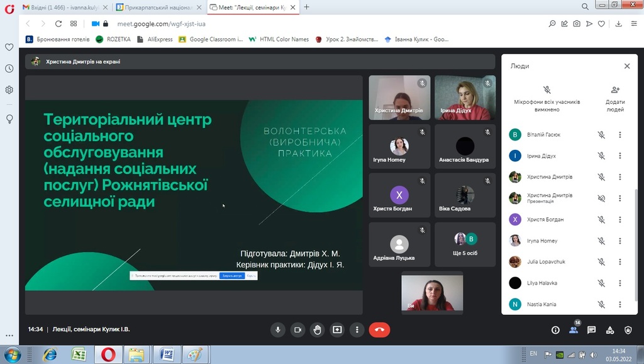Raise hand in the meeting
This screenshot has width=644, height=364.
318,329
